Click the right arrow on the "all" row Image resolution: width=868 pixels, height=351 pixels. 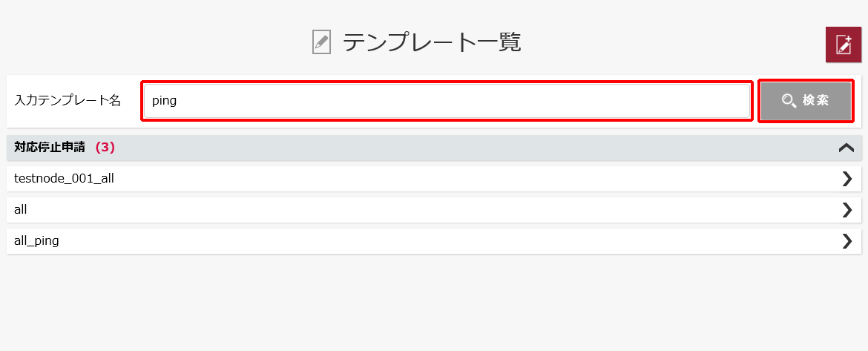(x=847, y=209)
